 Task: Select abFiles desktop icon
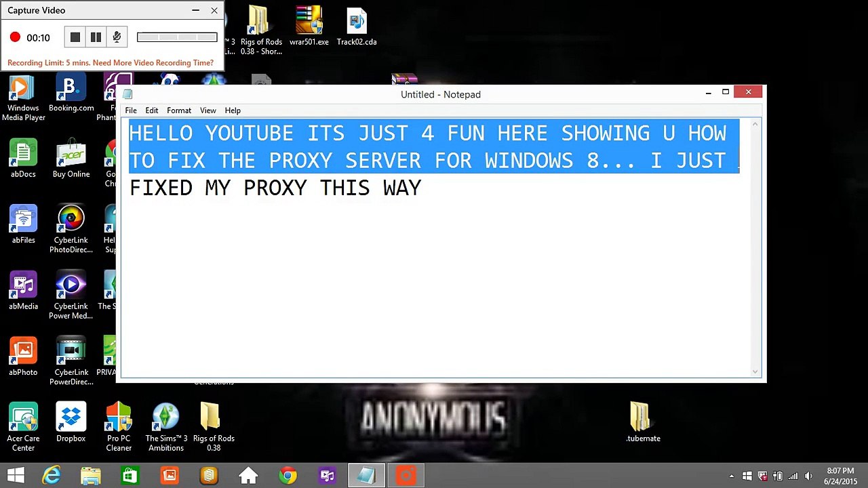(x=23, y=225)
